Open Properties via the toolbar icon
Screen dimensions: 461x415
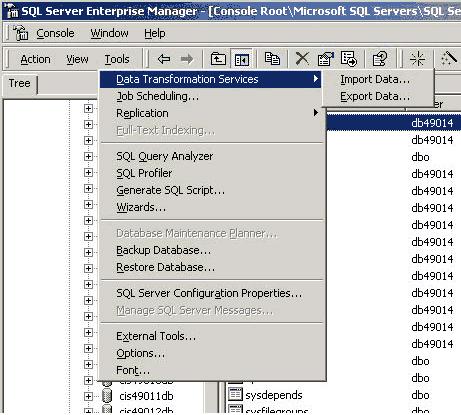coord(326,59)
